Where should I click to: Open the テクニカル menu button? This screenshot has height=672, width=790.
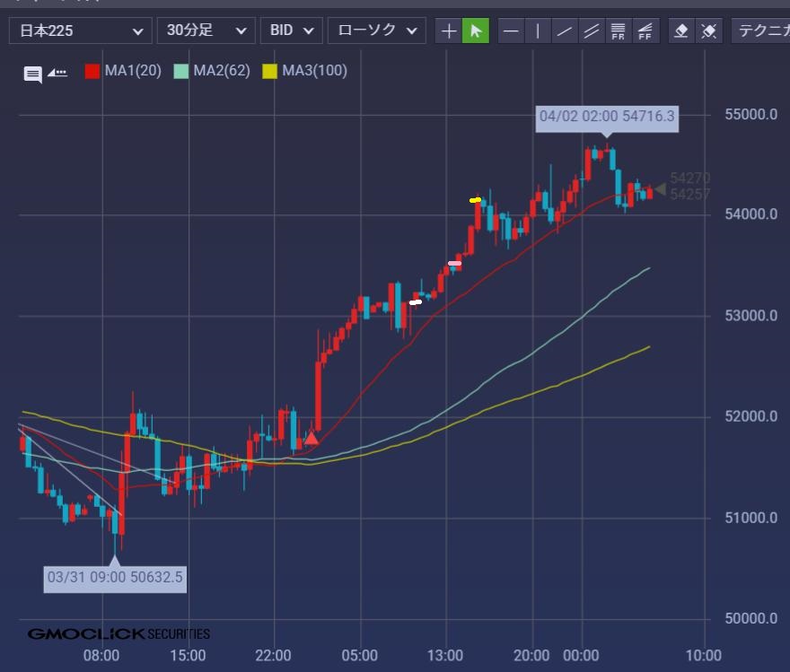tap(761, 31)
